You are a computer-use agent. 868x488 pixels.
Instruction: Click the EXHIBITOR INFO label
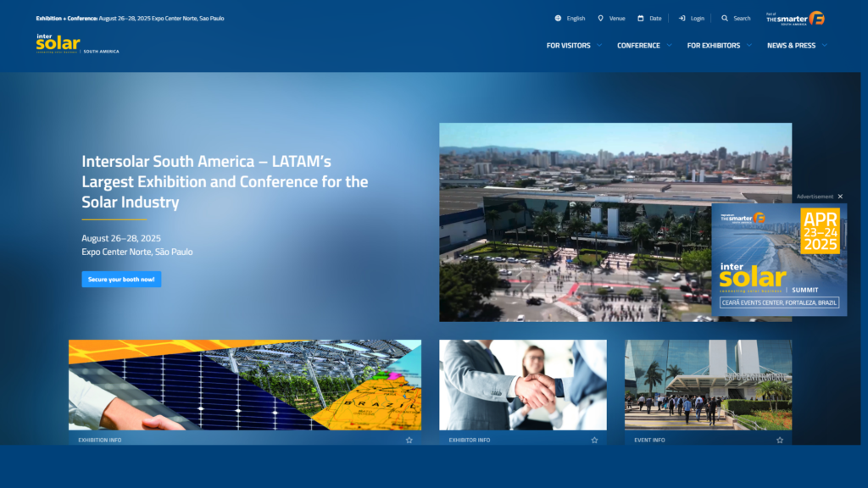click(x=470, y=441)
